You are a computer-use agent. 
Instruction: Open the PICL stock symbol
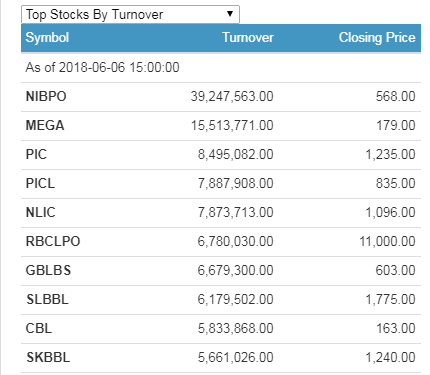40,184
